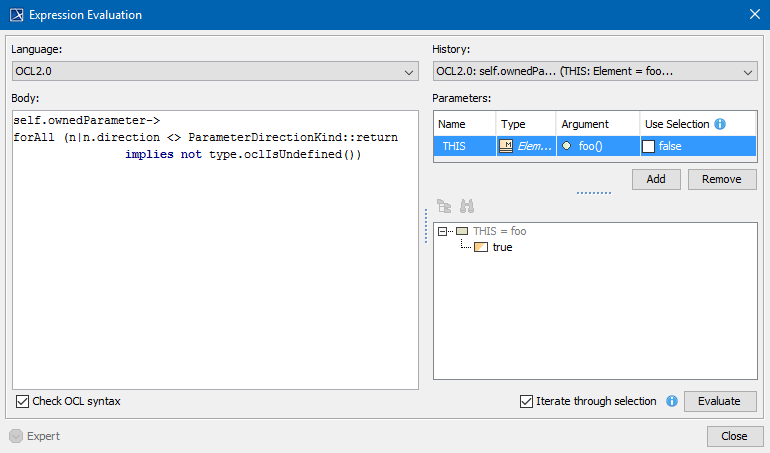Close the Expression Evaluation dialog with X
The width and height of the screenshot is (770, 453).
click(x=755, y=14)
